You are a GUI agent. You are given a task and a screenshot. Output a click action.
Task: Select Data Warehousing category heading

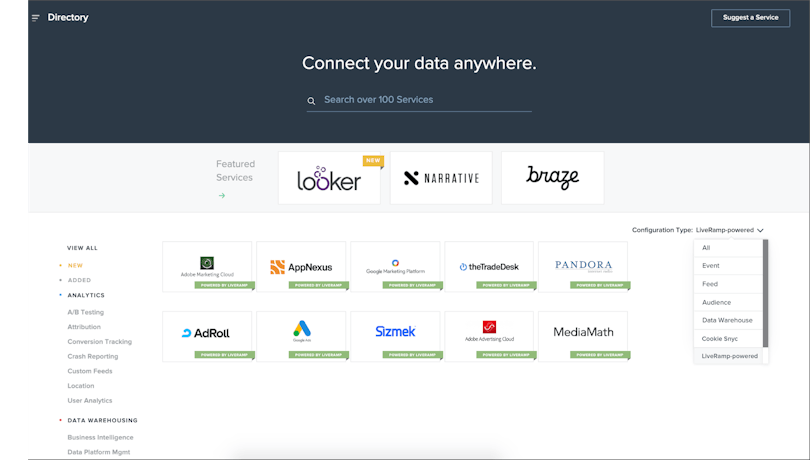tap(102, 420)
